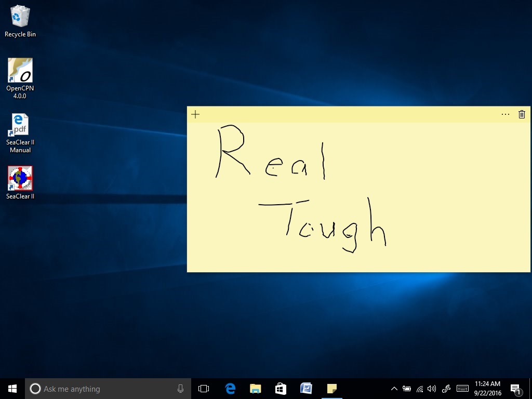Switch to Sticky Notes in the taskbar
The image size is (532, 399).
click(331, 389)
